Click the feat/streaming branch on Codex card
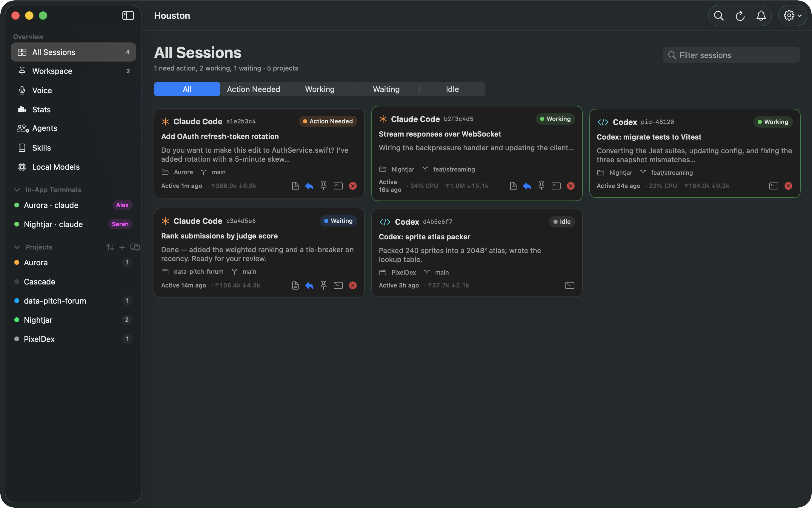The image size is (812, 508). pyautogui.click(x=672, y=173)
